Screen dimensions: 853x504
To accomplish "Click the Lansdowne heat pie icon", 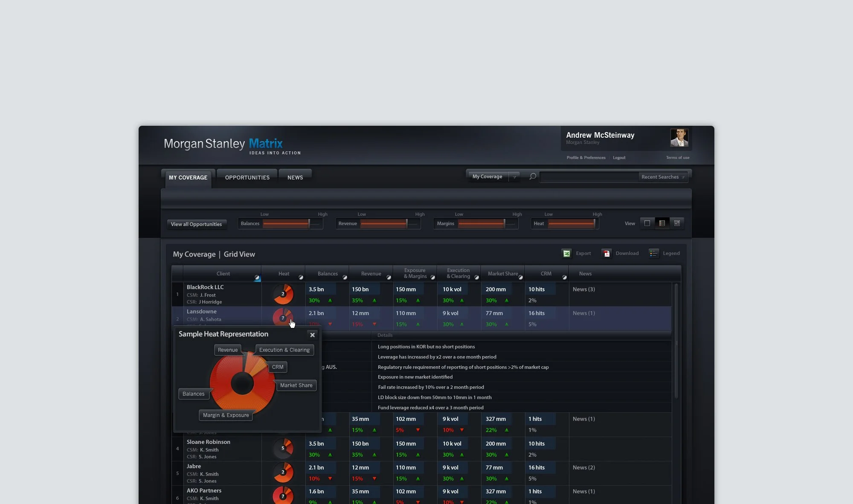I will [283, 318].
